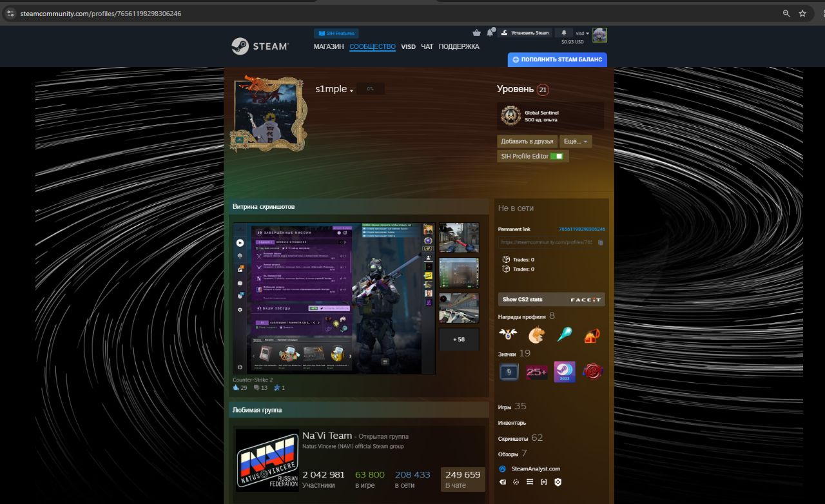Go to the ЧАТ menu item
This screenshot has height=504, width=825.
[427, 46]
